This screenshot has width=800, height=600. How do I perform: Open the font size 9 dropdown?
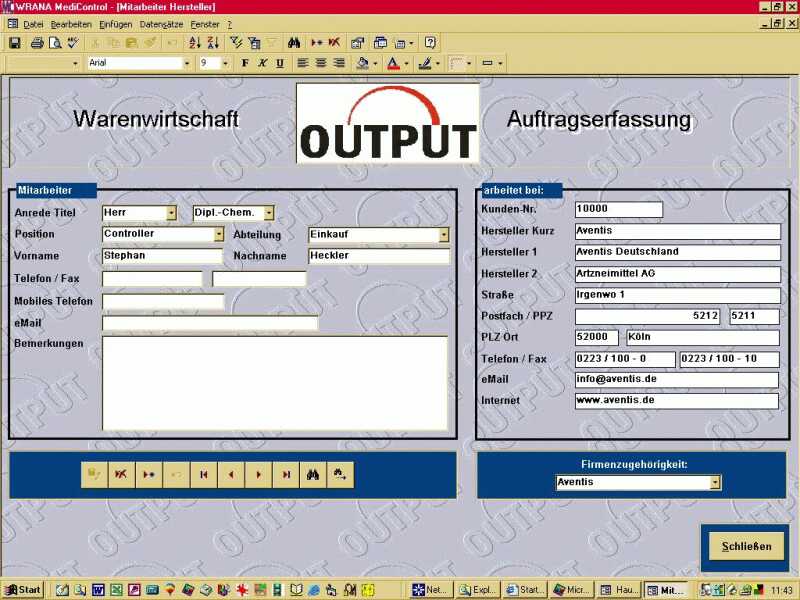point(225,63)
